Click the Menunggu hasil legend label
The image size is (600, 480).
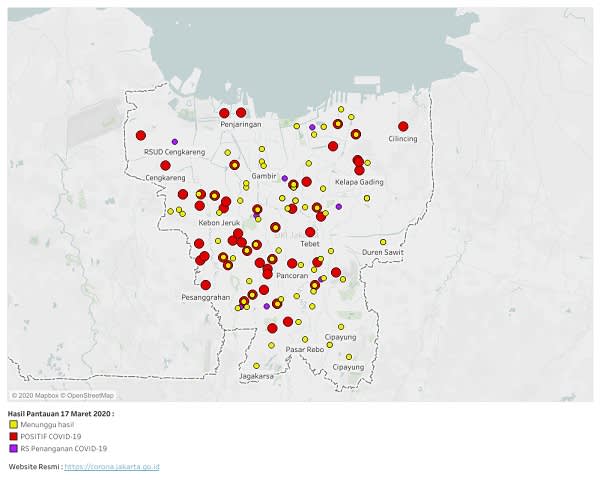[x=48, y=424]
